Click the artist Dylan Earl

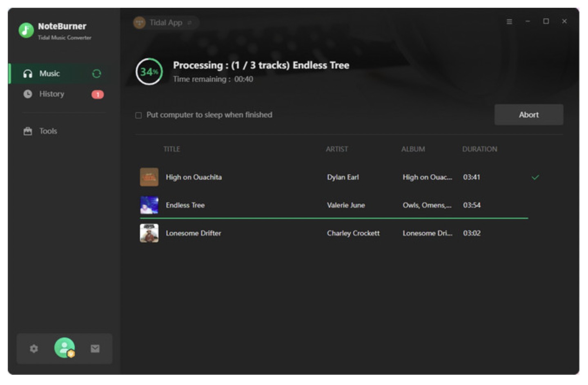(343, 177)
